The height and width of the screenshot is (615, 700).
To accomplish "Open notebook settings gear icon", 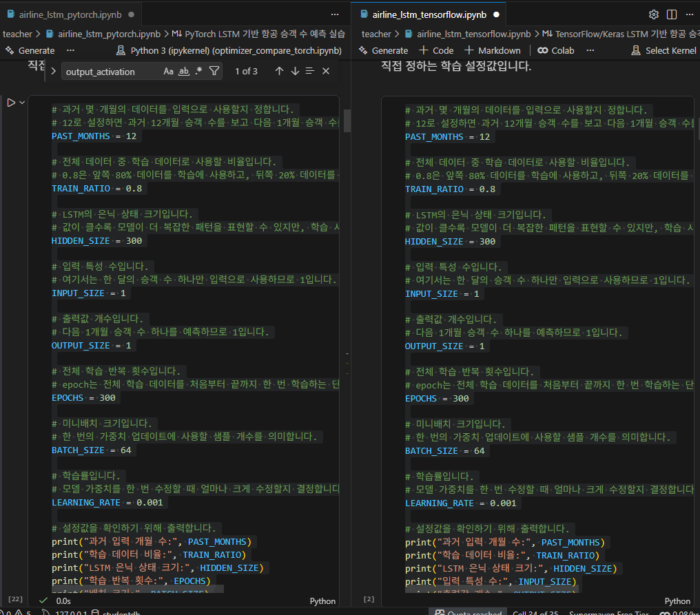I will [x=654, y=14].
